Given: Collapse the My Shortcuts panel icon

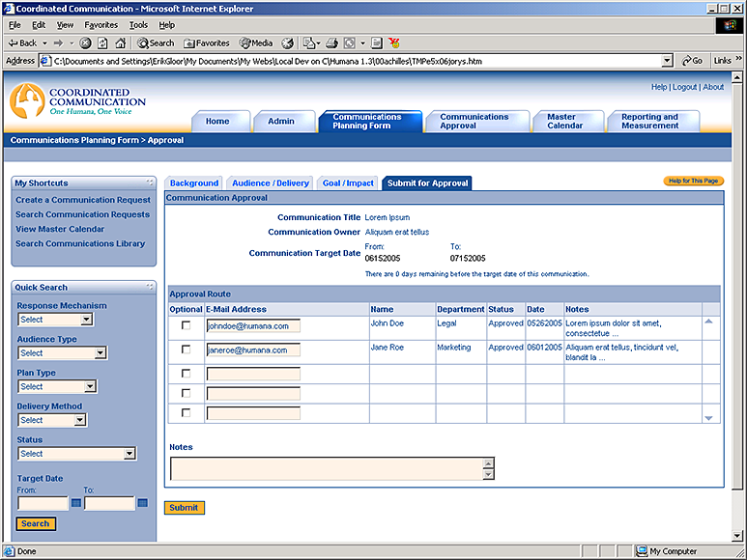Looking at the screenshot, I should 150,182.
